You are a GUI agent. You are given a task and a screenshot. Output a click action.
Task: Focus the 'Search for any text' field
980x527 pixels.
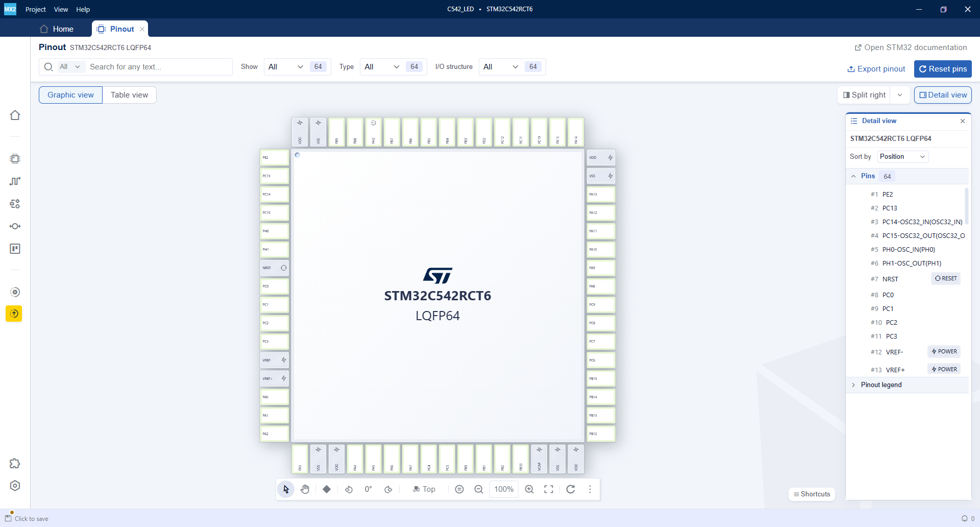tap(158, 67)
